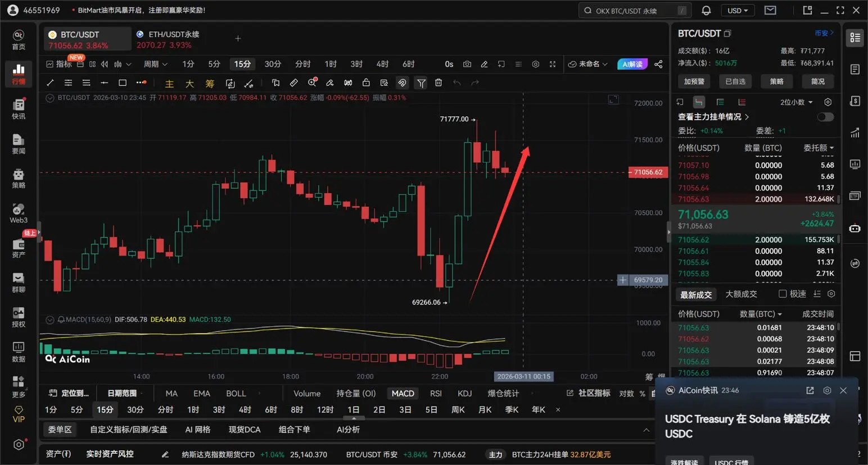Image resolution: width=868 pixels, height=465 pixels.
Task: Open the 群聊 group chat sidebar icon
Action: point(19,282)
